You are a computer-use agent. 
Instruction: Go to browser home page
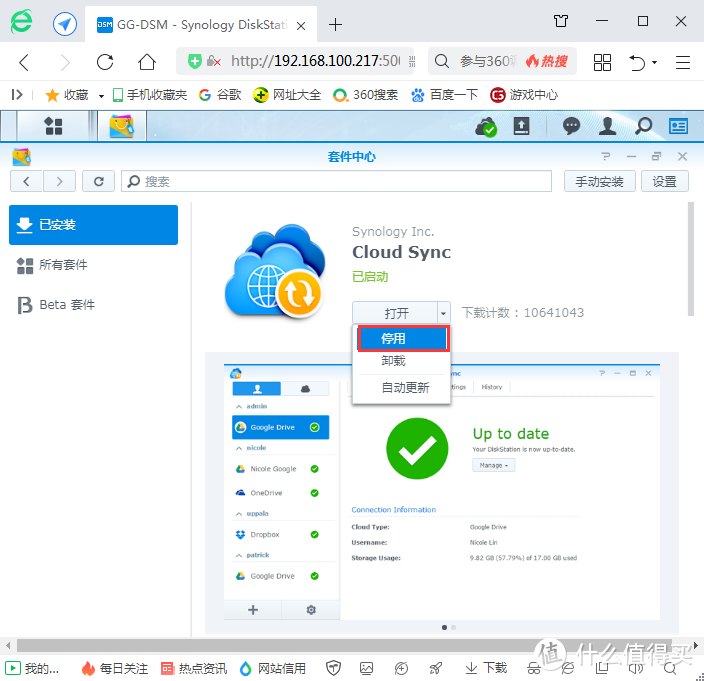coord(147,62)
